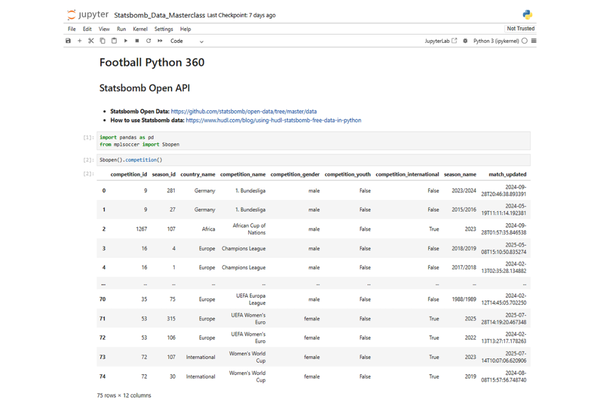The height and width of the screenshot is (411, 600).
Task: Select season 2023/2024 cell in row 0
Action: pyautogui.click(x=464, y=191)
